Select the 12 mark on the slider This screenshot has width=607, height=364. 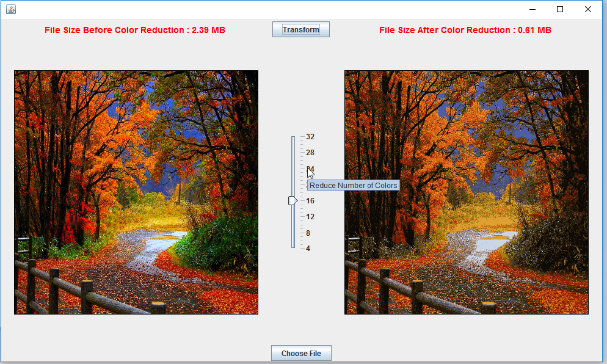pyautogui.click(x=310, y=217)
